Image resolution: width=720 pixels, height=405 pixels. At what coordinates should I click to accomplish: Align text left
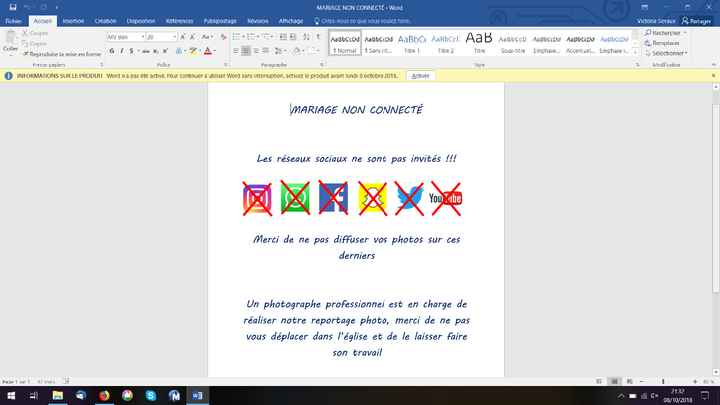click(x=236, y=51)
